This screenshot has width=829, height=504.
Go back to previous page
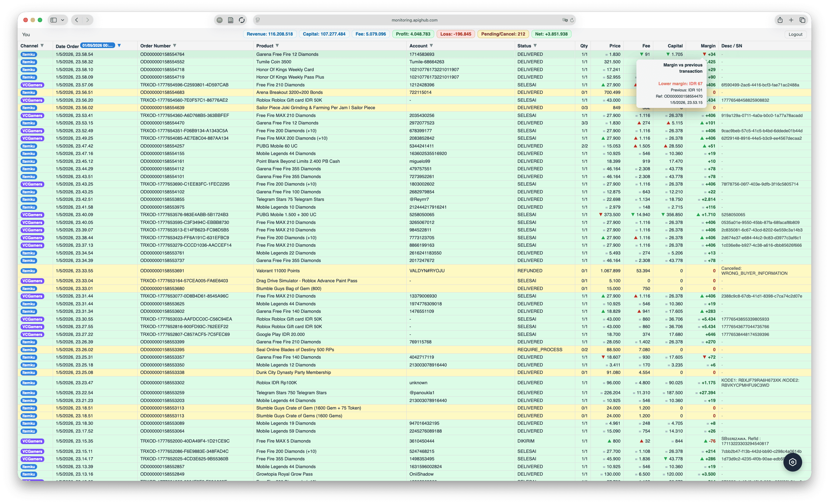(x=77, y=20)
